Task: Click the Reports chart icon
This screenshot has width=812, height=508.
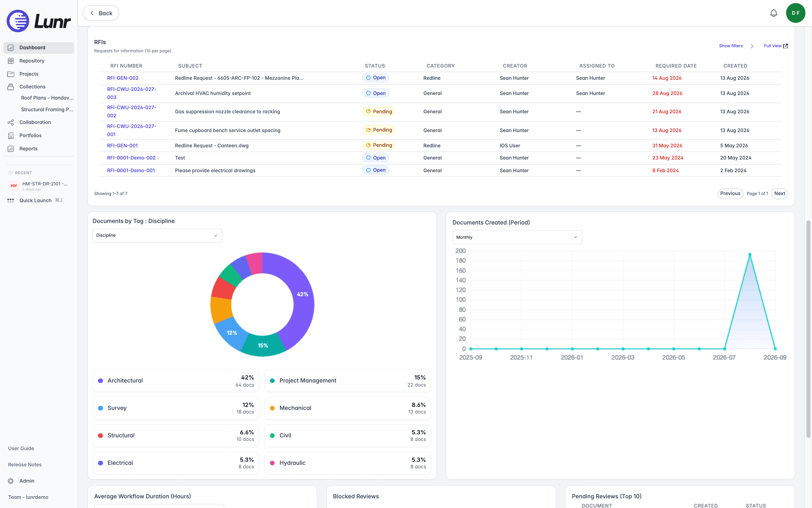Action: (x=11, y=149)
